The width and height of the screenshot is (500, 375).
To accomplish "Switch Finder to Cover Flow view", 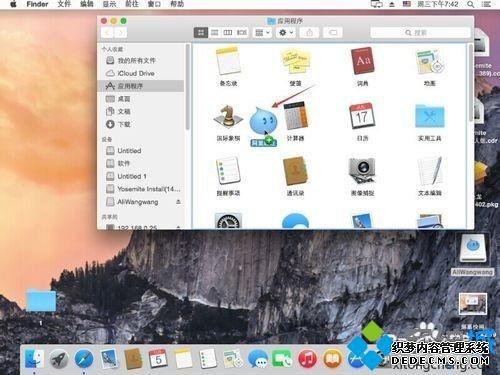I will coord(242,32).
